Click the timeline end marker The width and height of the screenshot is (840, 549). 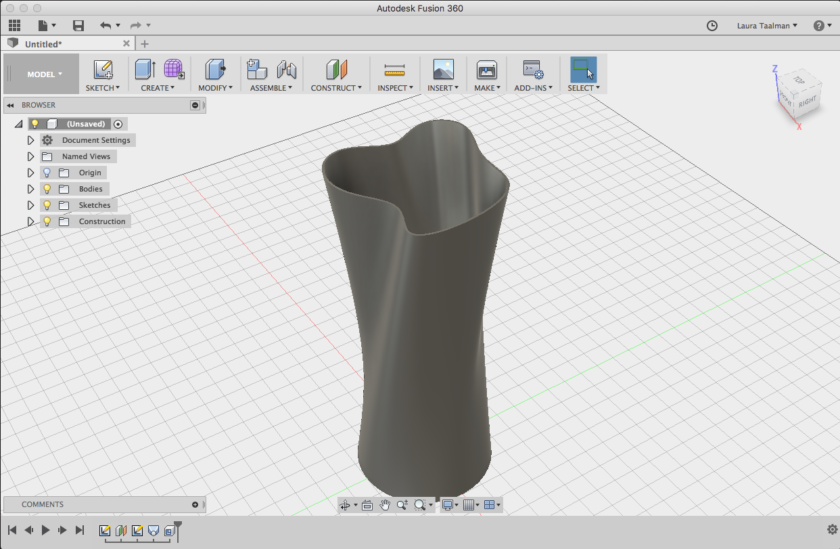click(178, 531)
